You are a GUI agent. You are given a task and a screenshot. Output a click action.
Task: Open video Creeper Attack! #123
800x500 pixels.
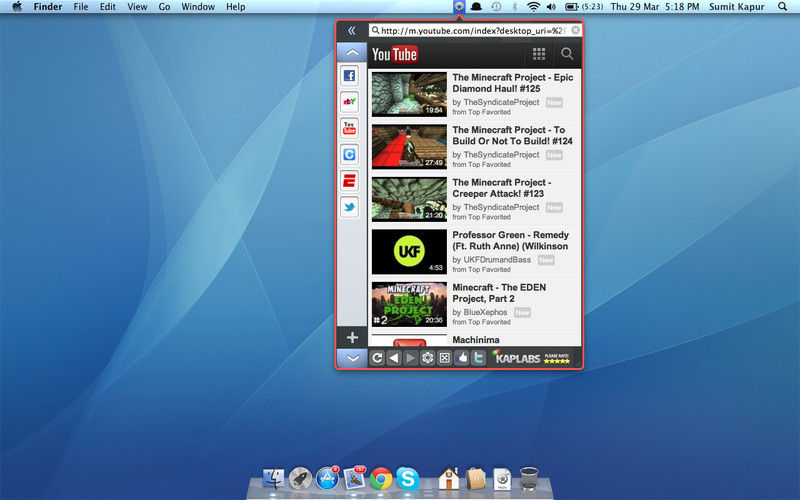pos(502,188)
